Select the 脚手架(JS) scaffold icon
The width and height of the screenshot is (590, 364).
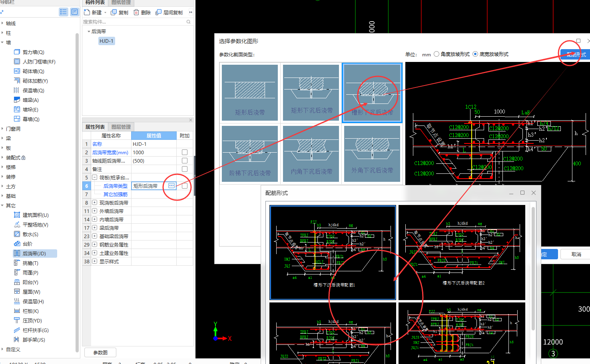[x=17, y=340]
